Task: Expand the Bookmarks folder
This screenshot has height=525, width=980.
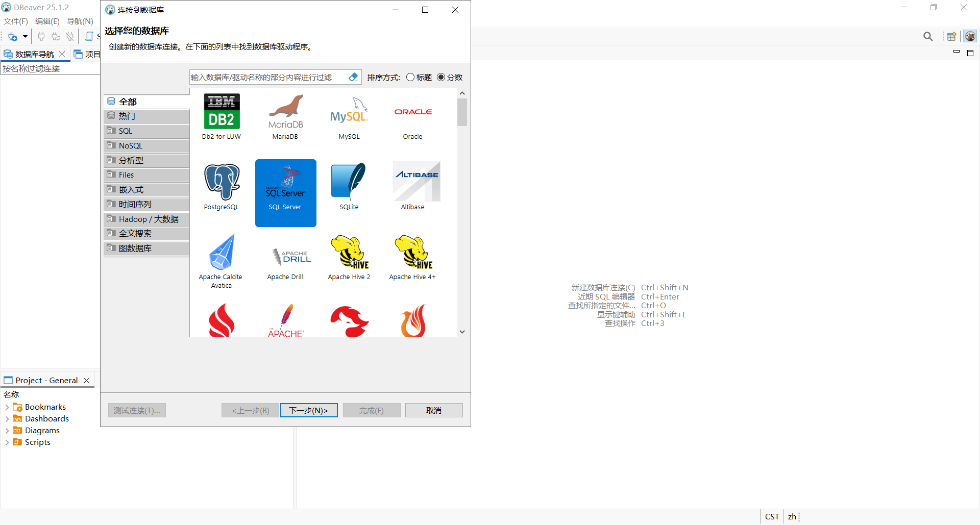Action: pos(7,407)
